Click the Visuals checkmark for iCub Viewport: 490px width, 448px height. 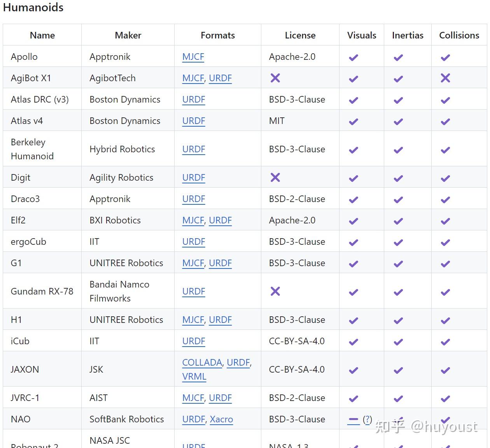pyautogui.click(x=353, y=342)
